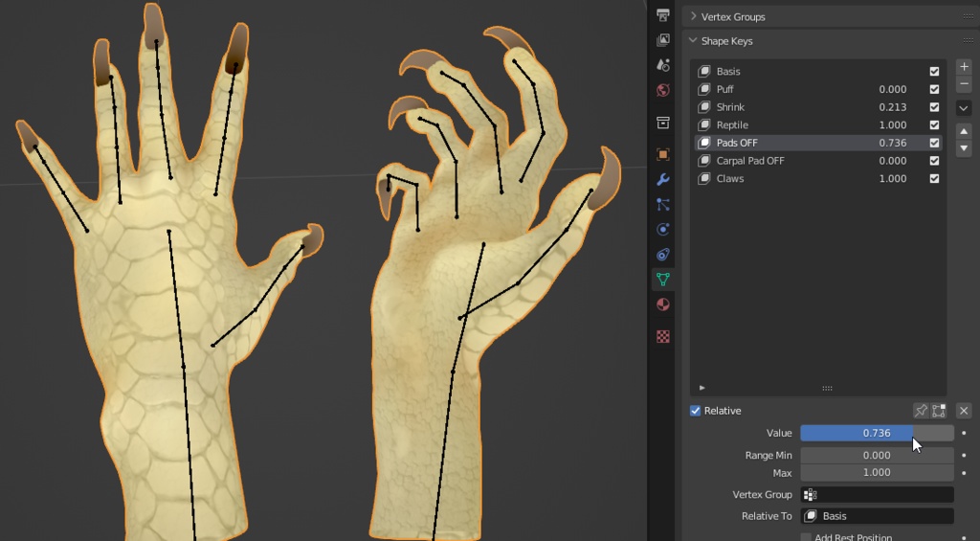Open the Collection properties tab (box icon)
980x541 pixels.
663,123
